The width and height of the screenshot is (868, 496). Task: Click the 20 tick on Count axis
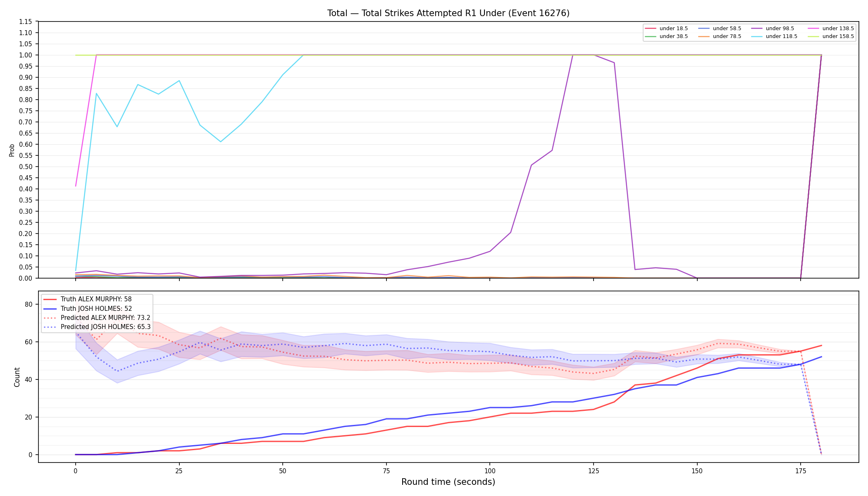click(29, 417)
